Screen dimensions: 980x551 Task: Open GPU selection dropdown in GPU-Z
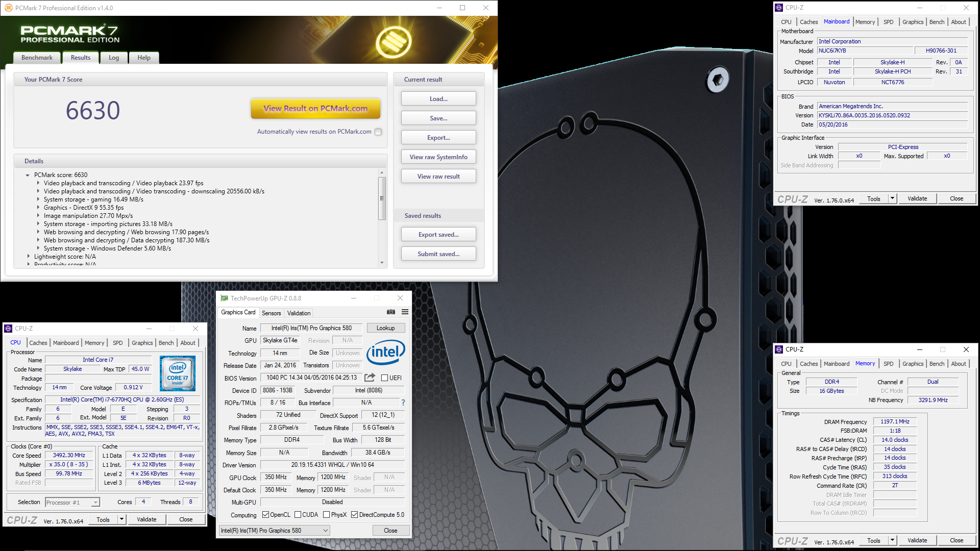[274, 531]
